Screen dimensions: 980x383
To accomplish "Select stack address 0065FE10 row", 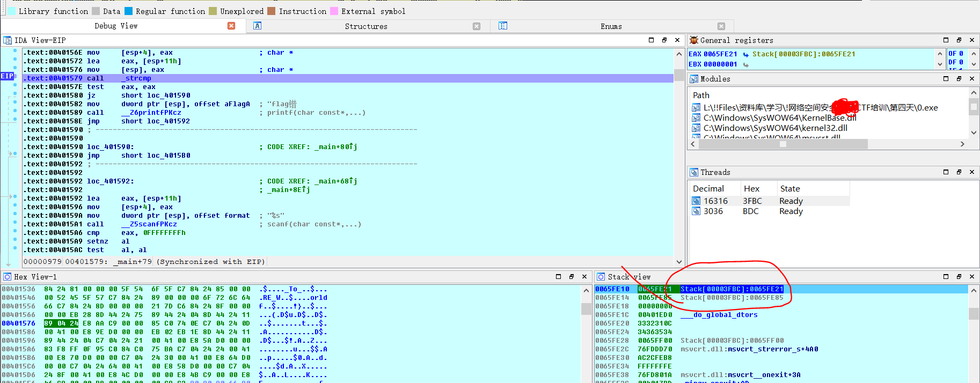I will pyautogui.click(x=781, y=289).
